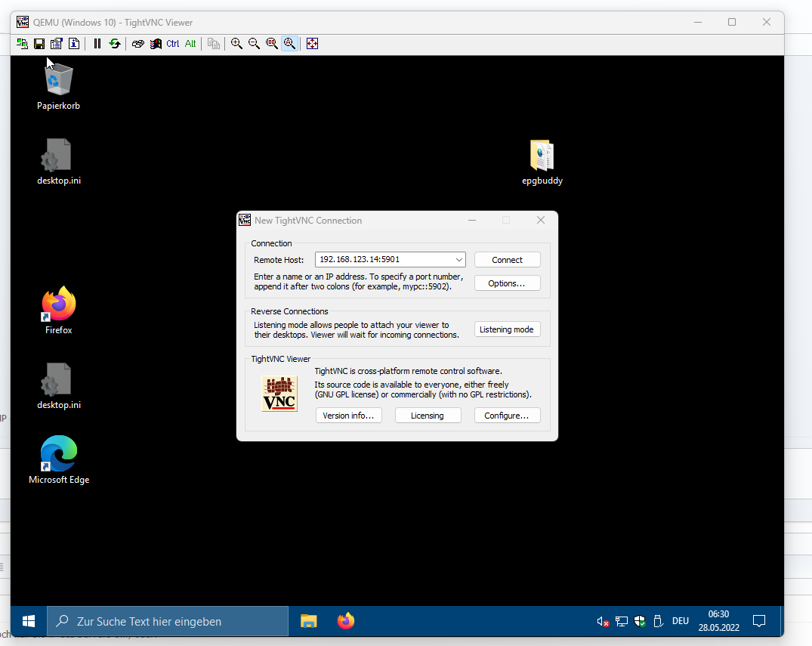Send Ctrl+Esc using the Windows flag icon
This screenshot has width=812, height=646.
pos(156,44)
